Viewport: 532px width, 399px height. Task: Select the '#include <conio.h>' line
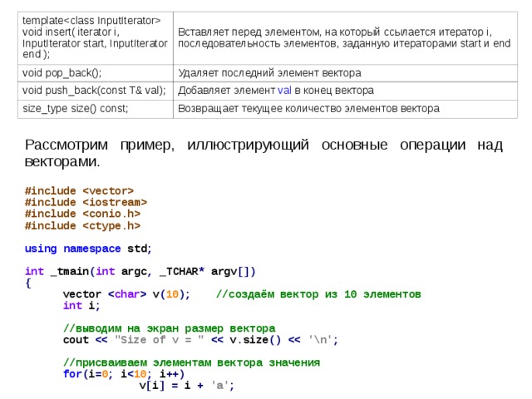(82, 214)
